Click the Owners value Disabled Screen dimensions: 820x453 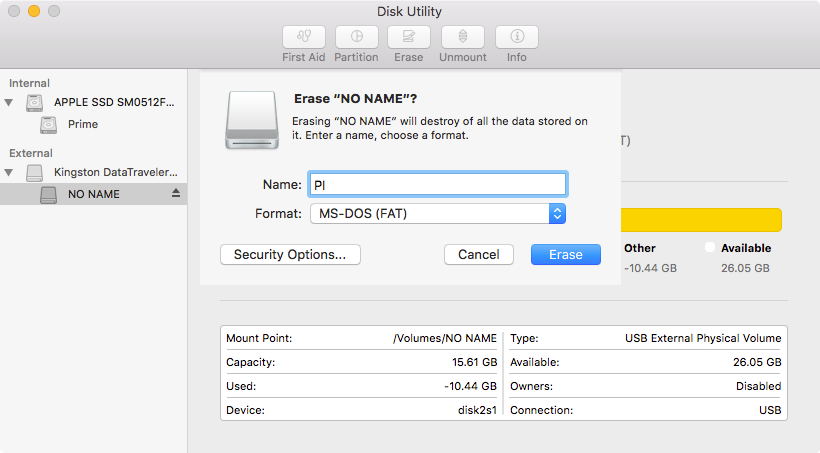758,387
